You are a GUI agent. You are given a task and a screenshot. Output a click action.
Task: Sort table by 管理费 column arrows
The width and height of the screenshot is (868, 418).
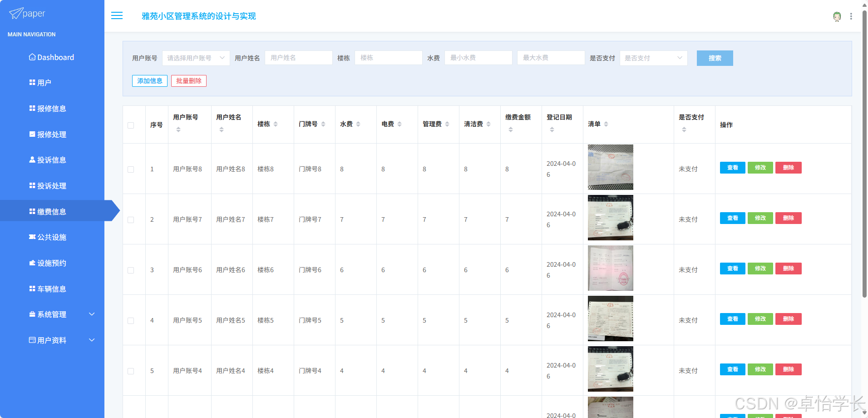(x=447, y=124)
